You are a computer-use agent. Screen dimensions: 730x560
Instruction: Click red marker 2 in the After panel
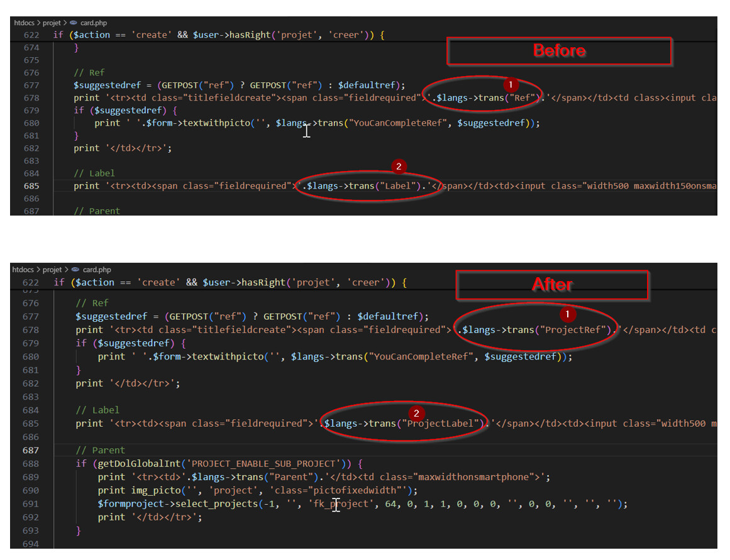click(x=416, y=413)
